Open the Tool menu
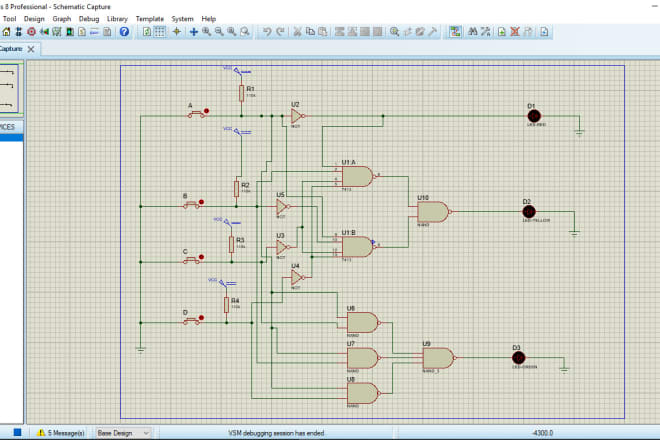Screen dimensions: 660x440 9,19
